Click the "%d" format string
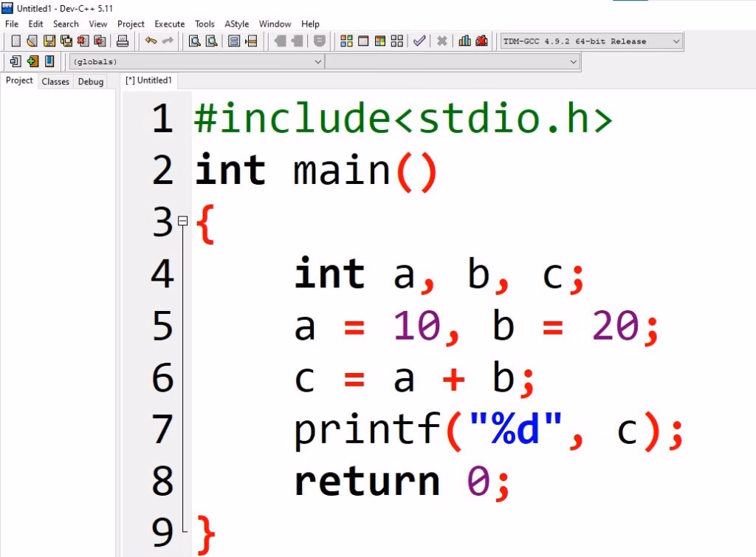 515,428
